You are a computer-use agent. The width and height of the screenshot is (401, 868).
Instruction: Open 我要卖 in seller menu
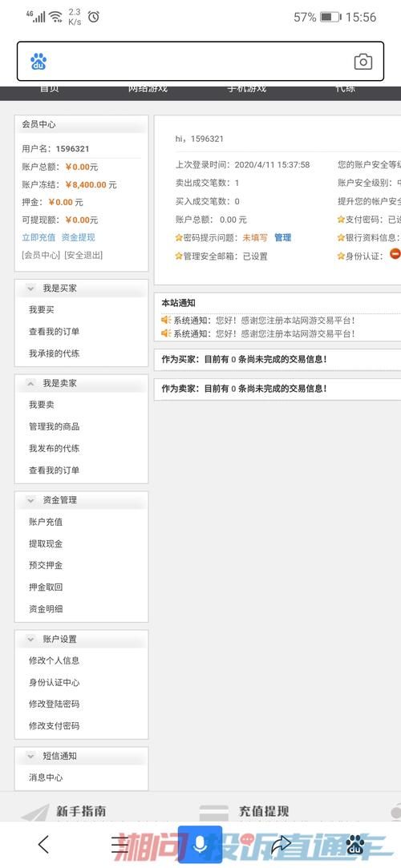coord(42,405)
